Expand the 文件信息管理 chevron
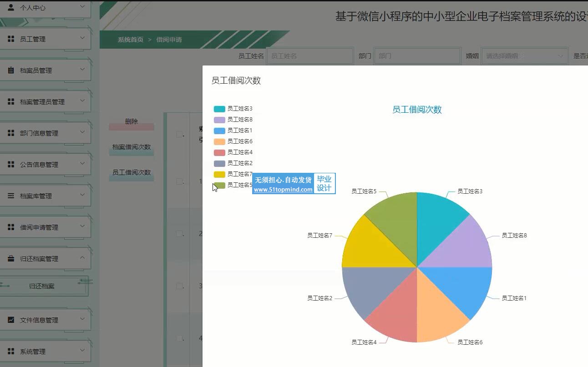Viewport: 588px width, 367px height. [82, 319]
